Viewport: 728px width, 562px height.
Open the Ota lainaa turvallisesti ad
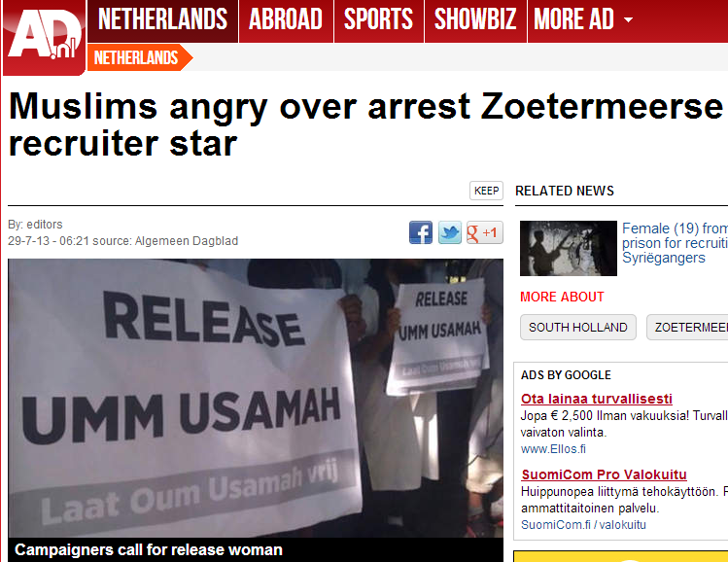point(597,399)
